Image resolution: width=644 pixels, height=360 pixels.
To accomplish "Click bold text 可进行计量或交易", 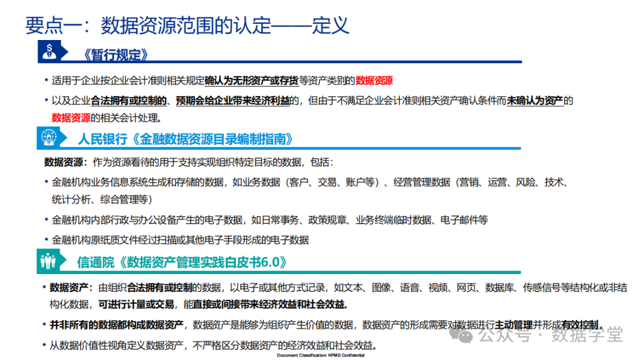I will pos(136,304).
